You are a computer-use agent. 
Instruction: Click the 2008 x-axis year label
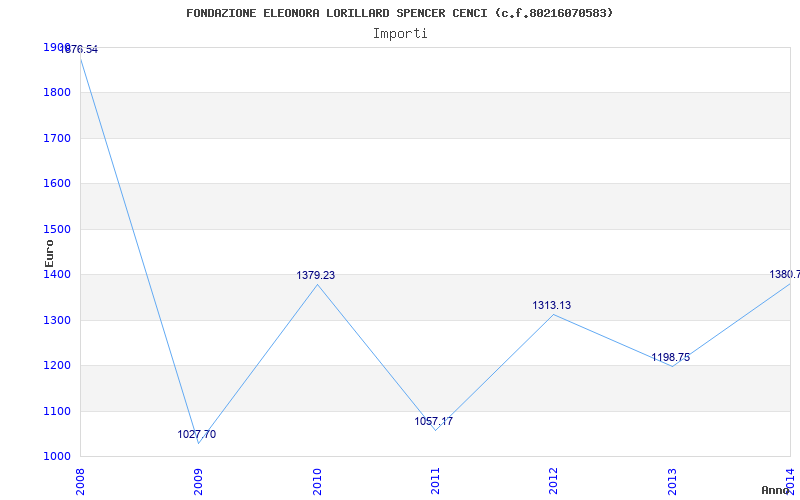pos(80,480)
